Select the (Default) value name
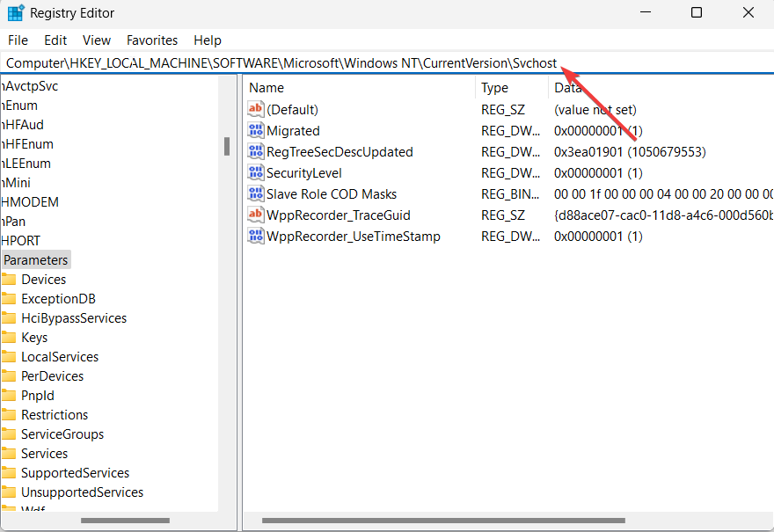 tap(292, 110)
